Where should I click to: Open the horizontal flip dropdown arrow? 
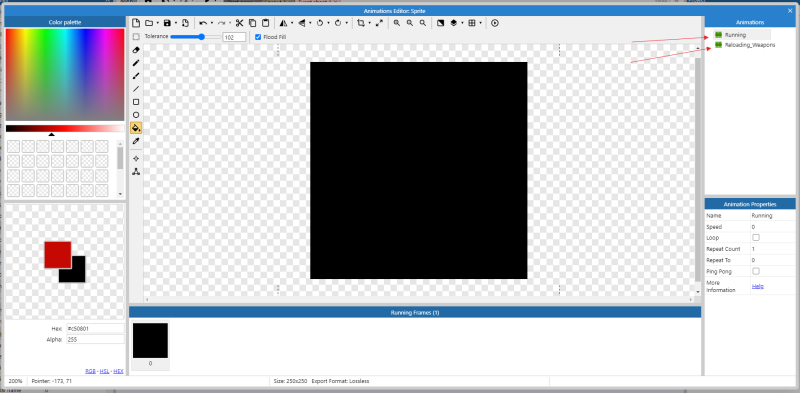292,23
